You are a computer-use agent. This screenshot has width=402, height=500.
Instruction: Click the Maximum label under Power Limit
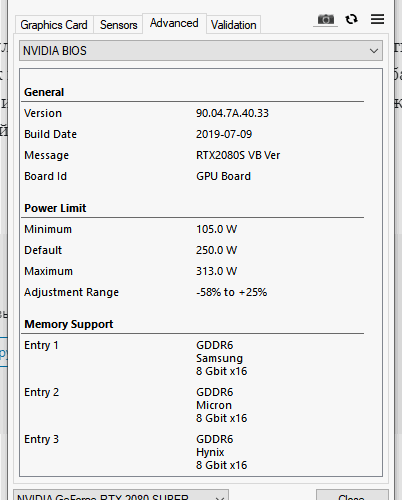pyautogui.click(x=48, y=271)
